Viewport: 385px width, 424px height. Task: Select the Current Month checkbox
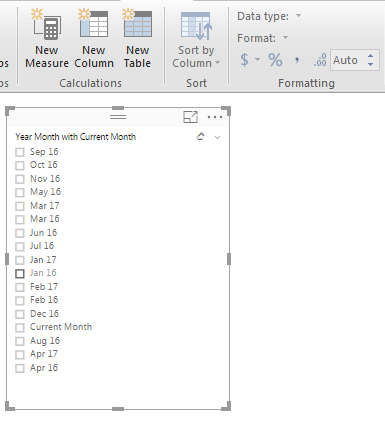[20, 327]
